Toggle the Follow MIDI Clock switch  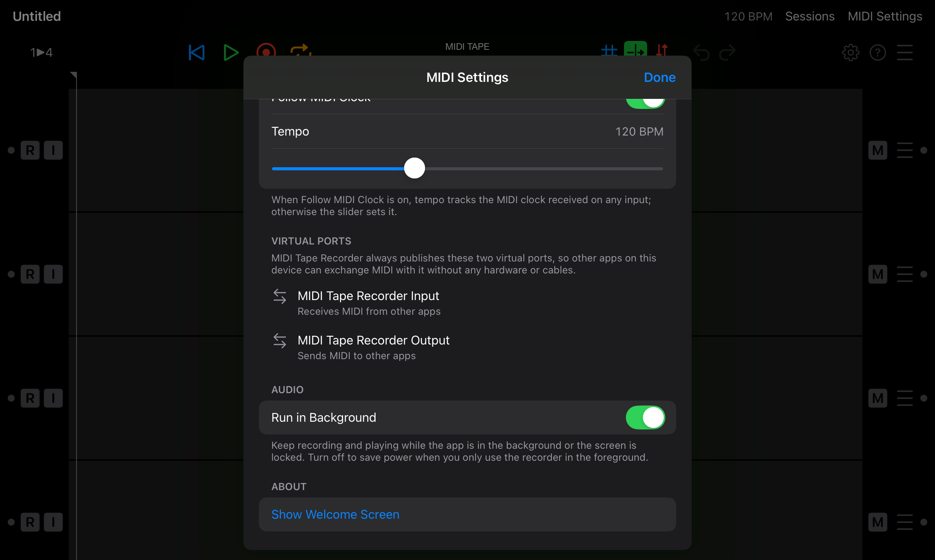tap(645, 104)
